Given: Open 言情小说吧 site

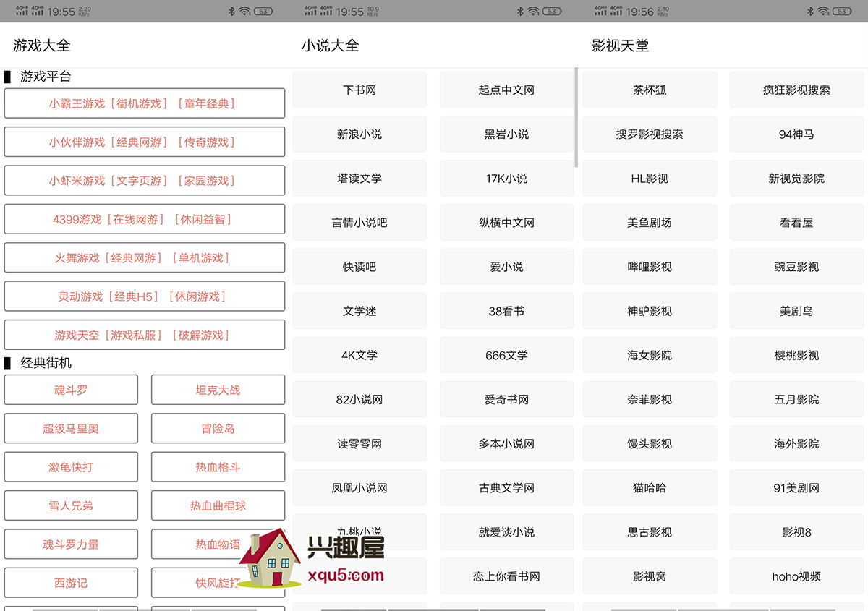Looking at the screenshot, I should click(x=359, y=223).
